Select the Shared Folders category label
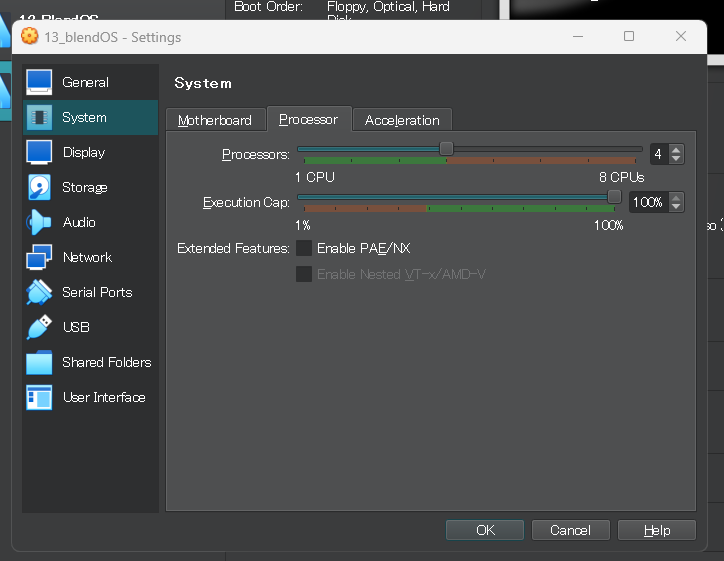724x561 pixels. [107, 362]
